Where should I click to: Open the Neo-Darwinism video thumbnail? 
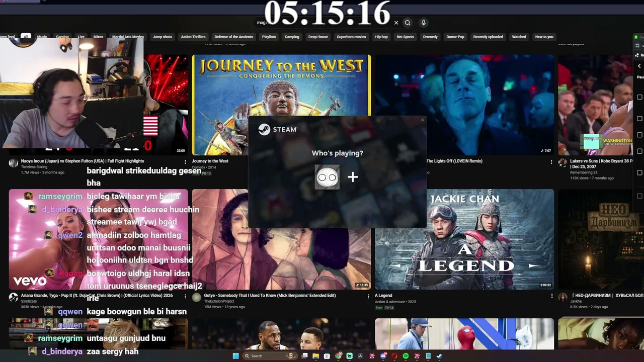(601, 239)
